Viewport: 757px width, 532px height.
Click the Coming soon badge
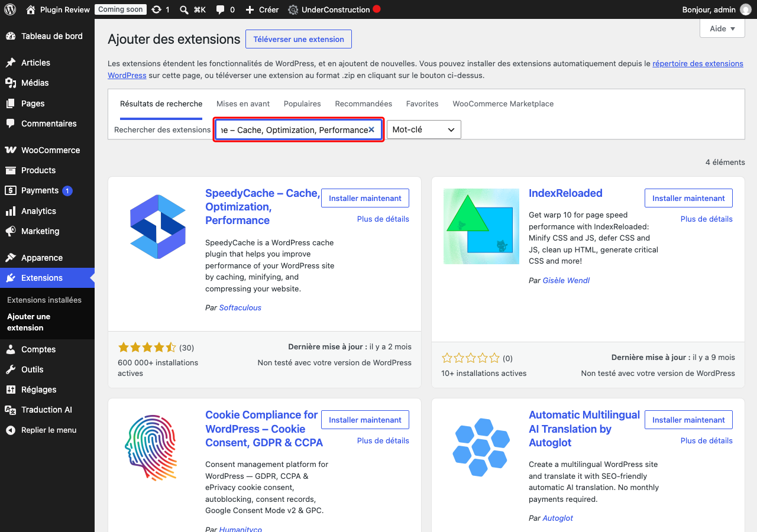[121, 9]
